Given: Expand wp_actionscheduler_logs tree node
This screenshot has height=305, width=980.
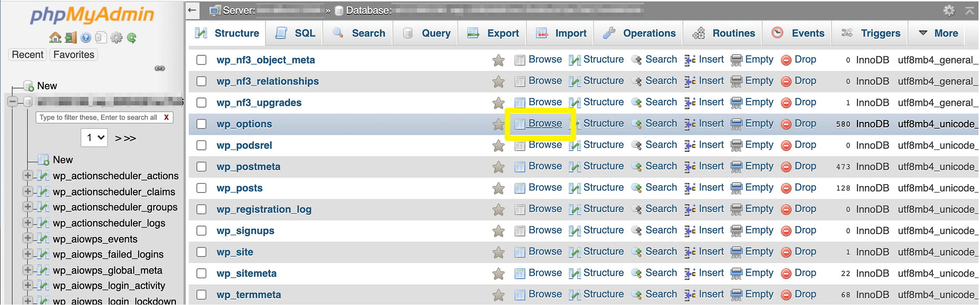Looking at the screenshot, I should coord(28,223).
